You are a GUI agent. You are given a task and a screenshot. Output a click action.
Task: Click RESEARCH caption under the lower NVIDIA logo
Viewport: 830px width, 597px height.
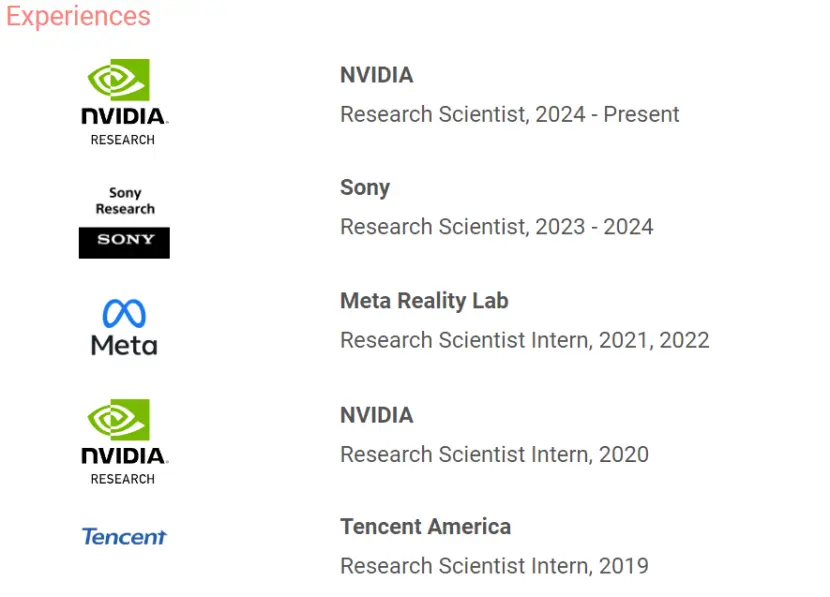[123, 479]
